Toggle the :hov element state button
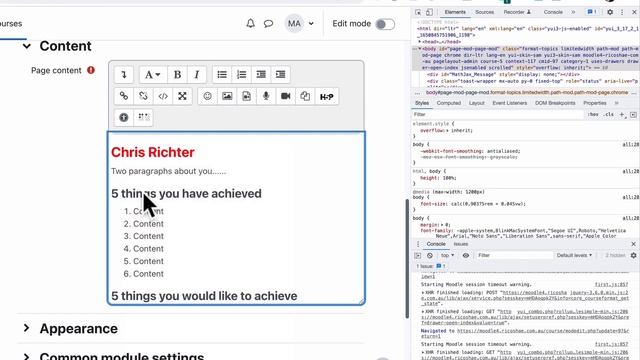 pos(593,115)
